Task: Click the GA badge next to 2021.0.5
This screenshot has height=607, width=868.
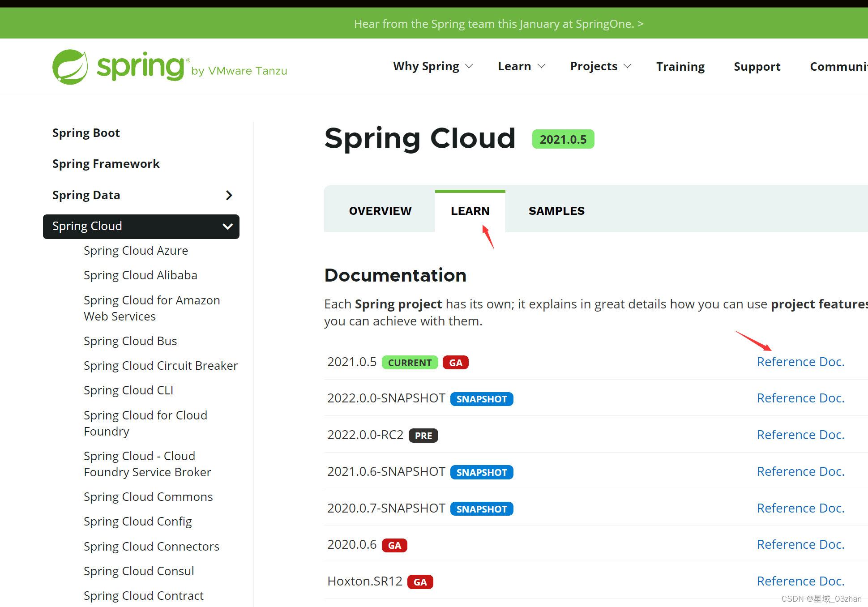Action: tap(457, 362)
